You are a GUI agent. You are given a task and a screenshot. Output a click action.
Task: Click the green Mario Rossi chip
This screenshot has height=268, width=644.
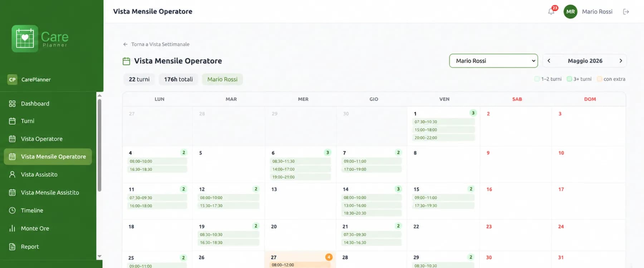223,79
